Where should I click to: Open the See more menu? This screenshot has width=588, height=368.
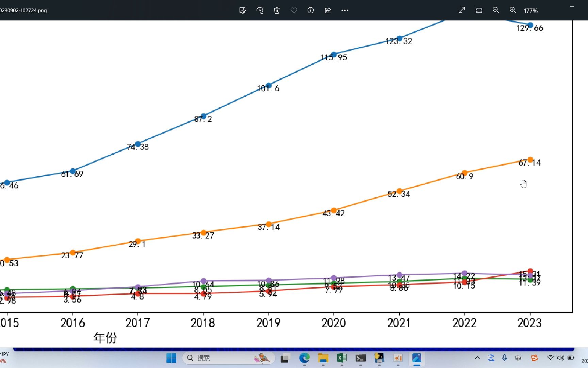pos(345,11)
